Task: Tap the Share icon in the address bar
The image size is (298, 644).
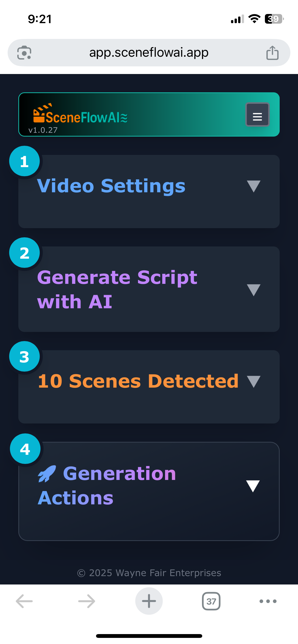Action: pos(272,53)
